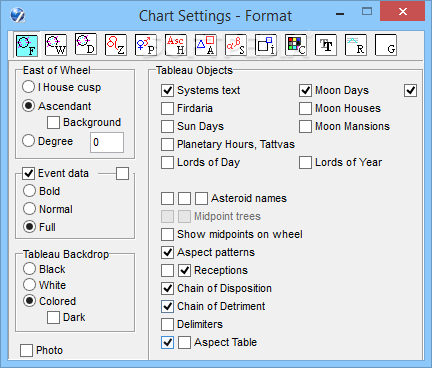Open the Colors (C) settings icon
This screenshot has height=368, width=432.
tap(296, 45)
